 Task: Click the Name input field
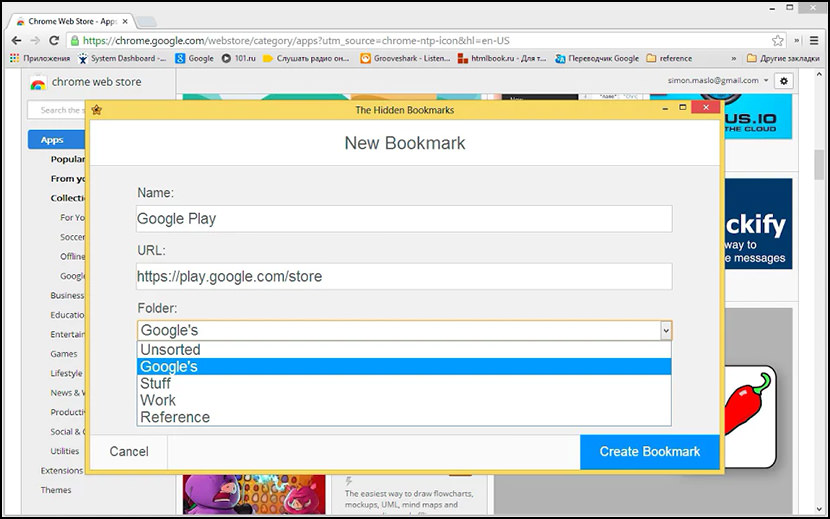404,219
